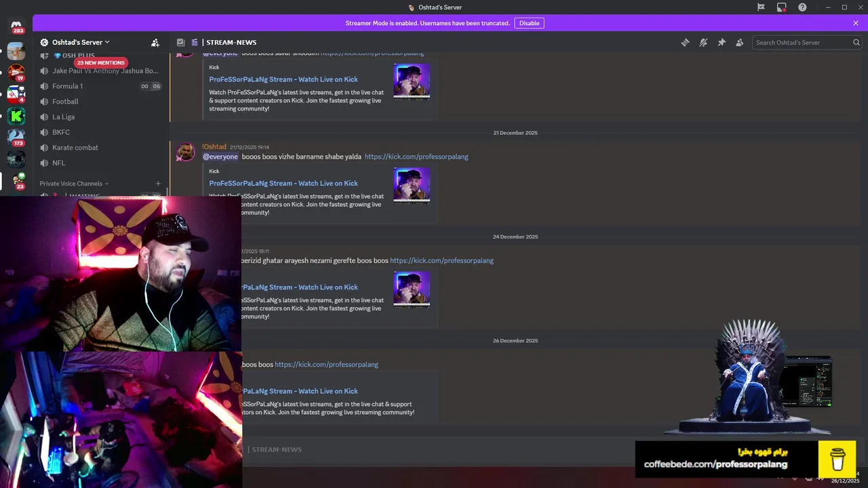Join the BKFC voice channel

click(100, 132)
